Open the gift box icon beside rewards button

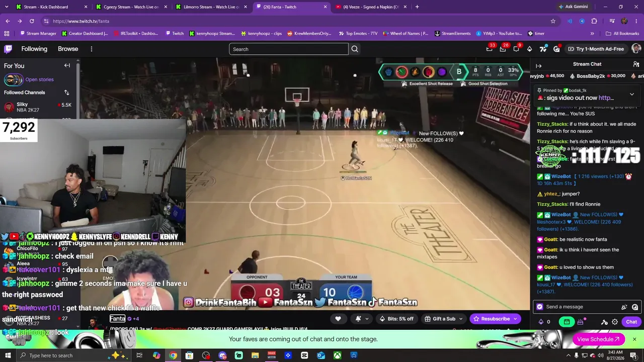(x=580, y=322)
